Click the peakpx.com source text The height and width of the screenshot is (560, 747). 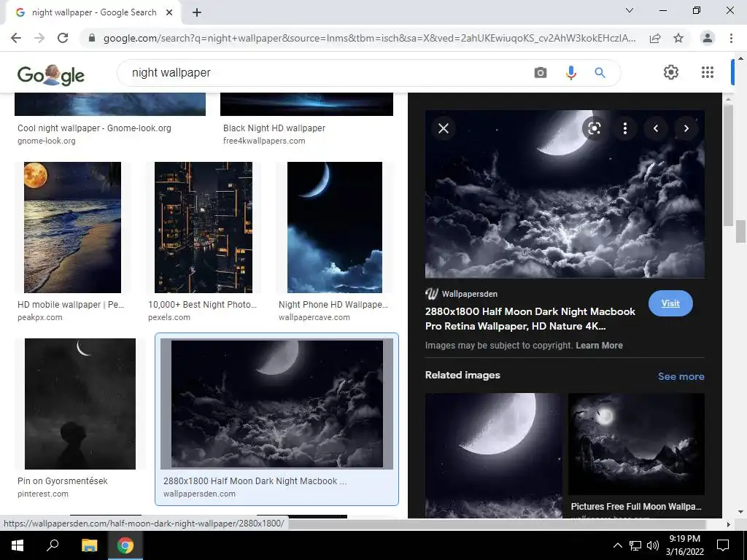pyautogui.click(x=39, y=317)
